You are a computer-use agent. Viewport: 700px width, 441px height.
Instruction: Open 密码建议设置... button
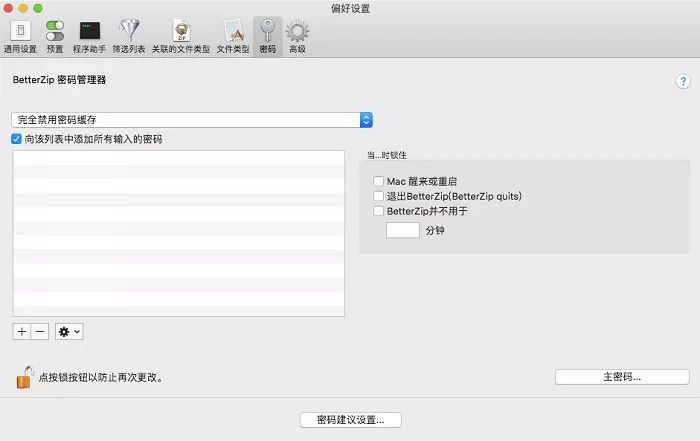(350, 420)
